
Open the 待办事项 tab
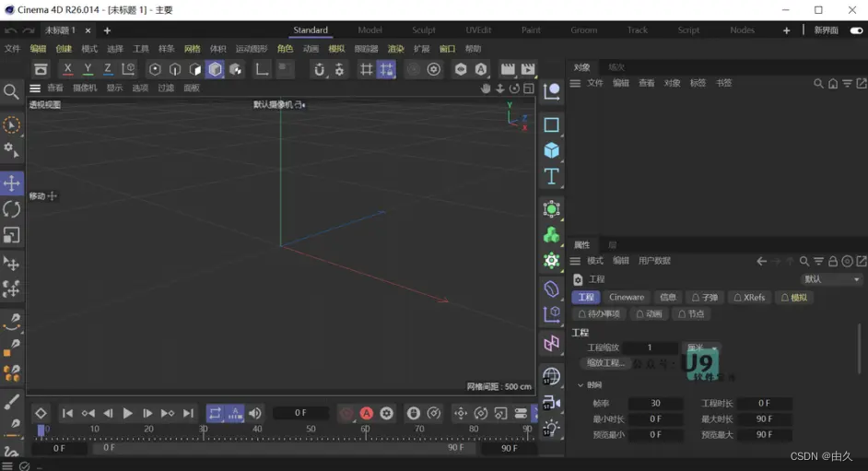(599, 313)
